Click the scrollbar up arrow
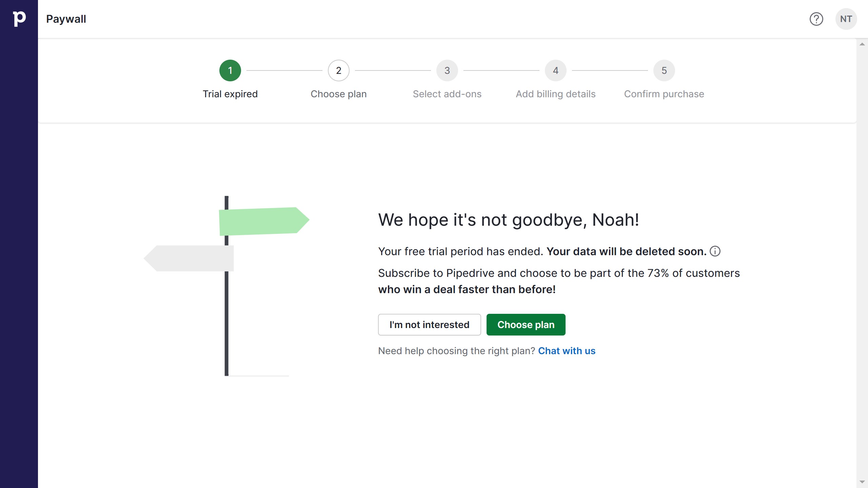This screenshot has width=868, height=488. tap(862, 43)
